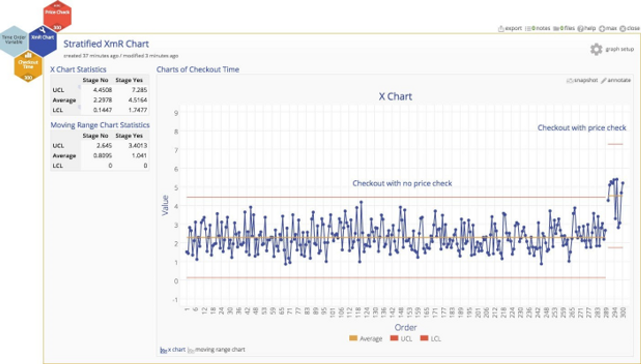This screenshot has width=641, height=364.
Task: Click the Order axis label
Action: pyautogui.click(x=405, y=327)
